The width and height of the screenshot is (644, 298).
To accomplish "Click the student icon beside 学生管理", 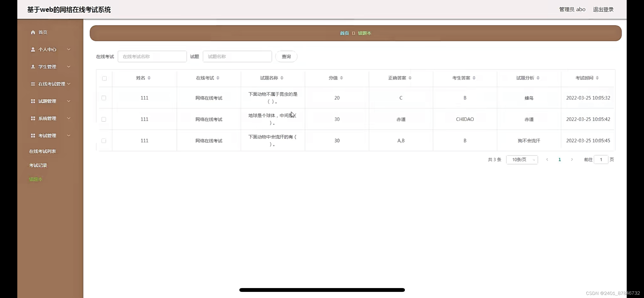I will (x=33, y=66).
